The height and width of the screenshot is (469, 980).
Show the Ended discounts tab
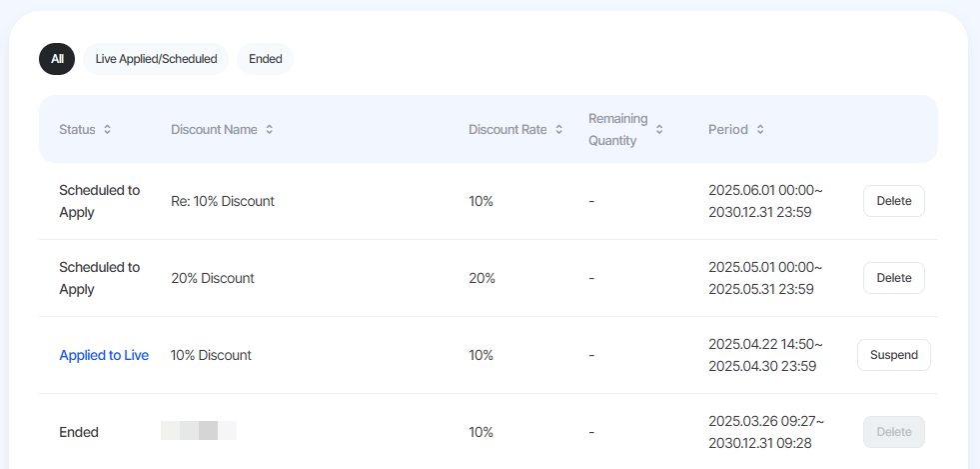266,59
